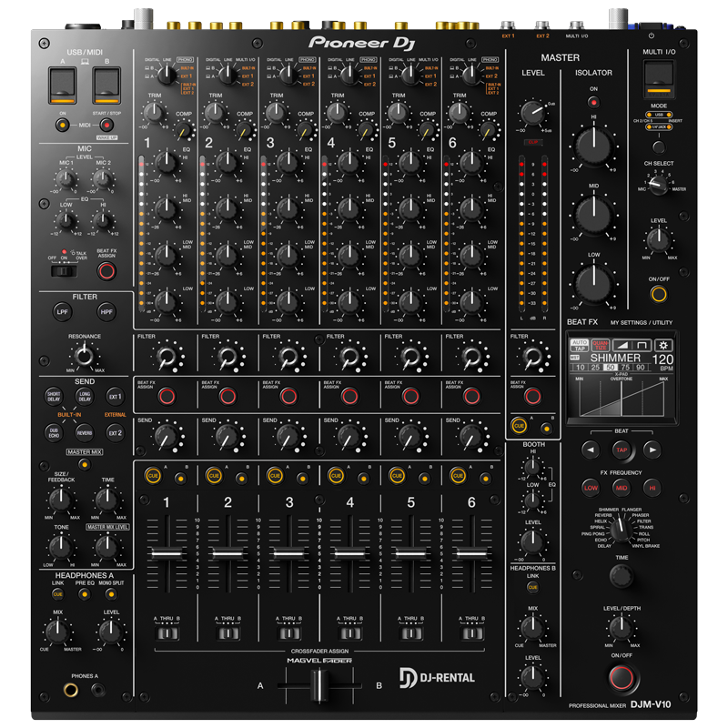Screen dimensions: 728x728
Task: Click the MASTER LEVEL knob
Action: [x=532, y=112]
